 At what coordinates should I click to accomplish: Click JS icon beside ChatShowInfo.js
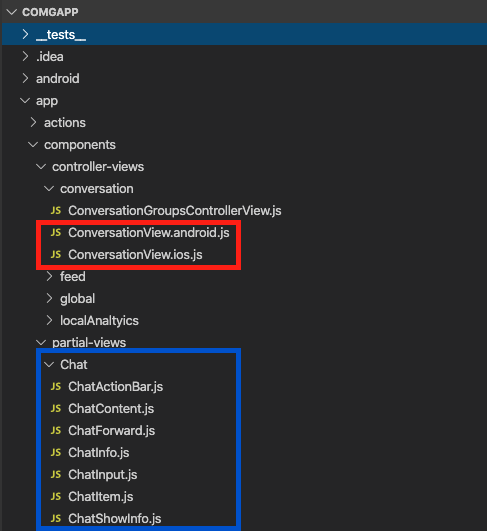pos(56,519)
